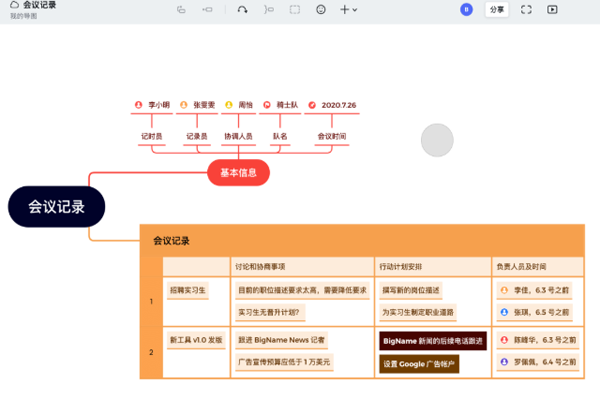
Task: Click the blue user avatar badge
Action: click(466, 9)
